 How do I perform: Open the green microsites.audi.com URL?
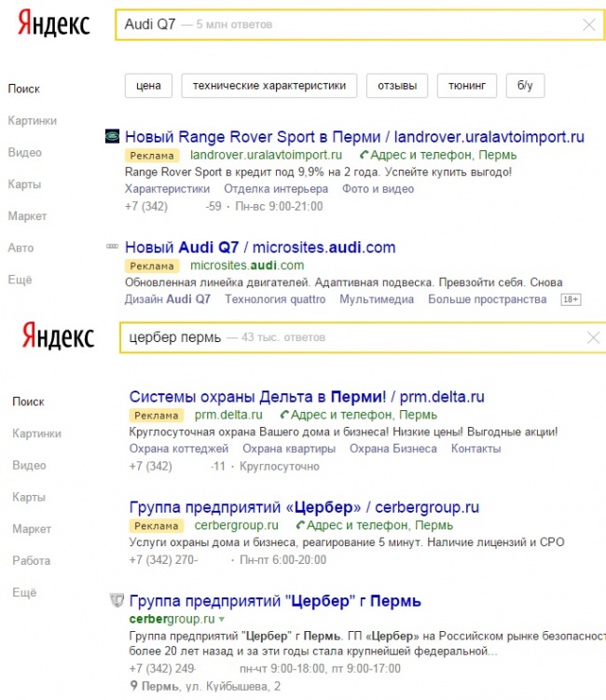coord(247,265)
